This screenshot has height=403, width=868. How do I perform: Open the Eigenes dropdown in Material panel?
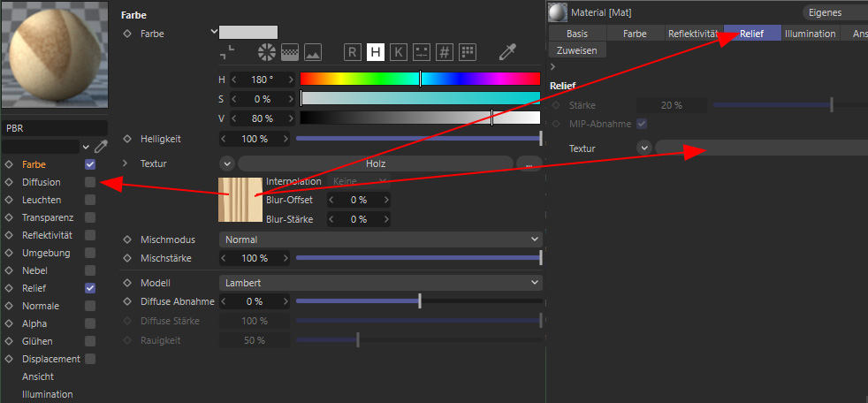pyautogui.click(x=834, y=12)
